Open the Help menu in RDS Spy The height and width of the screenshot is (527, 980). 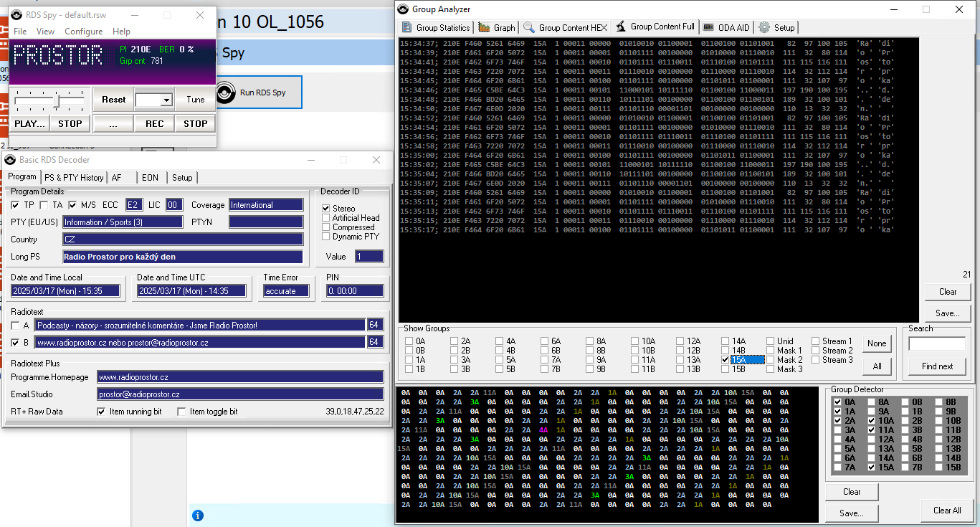point(121,32)
